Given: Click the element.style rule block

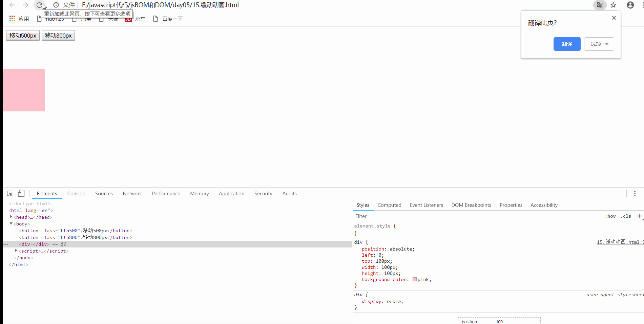Looking at the screenshot, I should [498, 230].
